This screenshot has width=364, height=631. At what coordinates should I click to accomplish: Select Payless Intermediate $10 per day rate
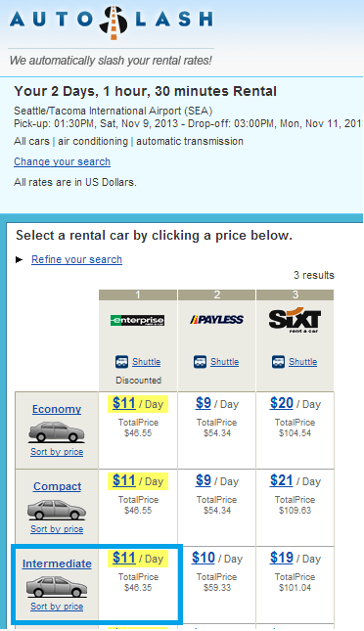[x=204, y=558]
